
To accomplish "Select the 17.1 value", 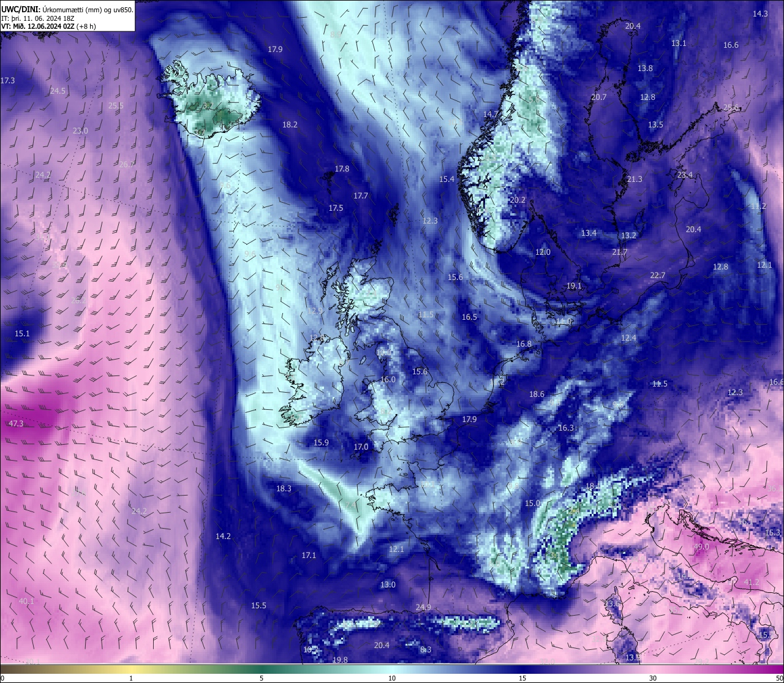I will point(309,555).
